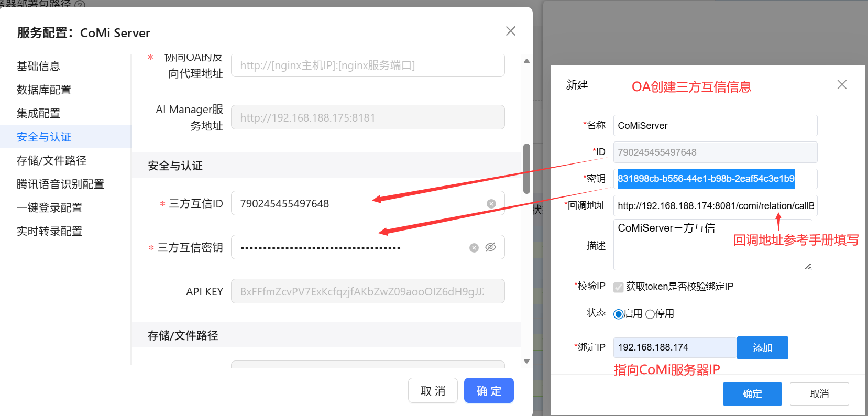Click the 协同OA反向代理地址 input

[368, 65]
